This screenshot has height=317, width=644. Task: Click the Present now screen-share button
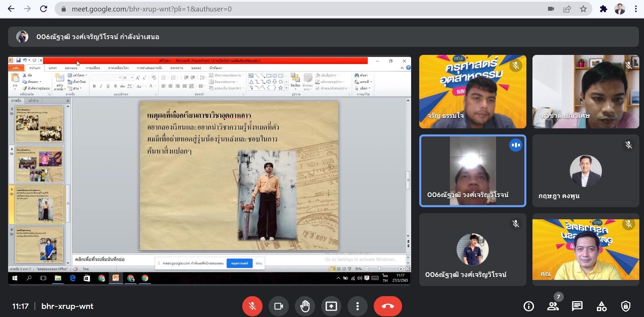click(x=331, y=306)
